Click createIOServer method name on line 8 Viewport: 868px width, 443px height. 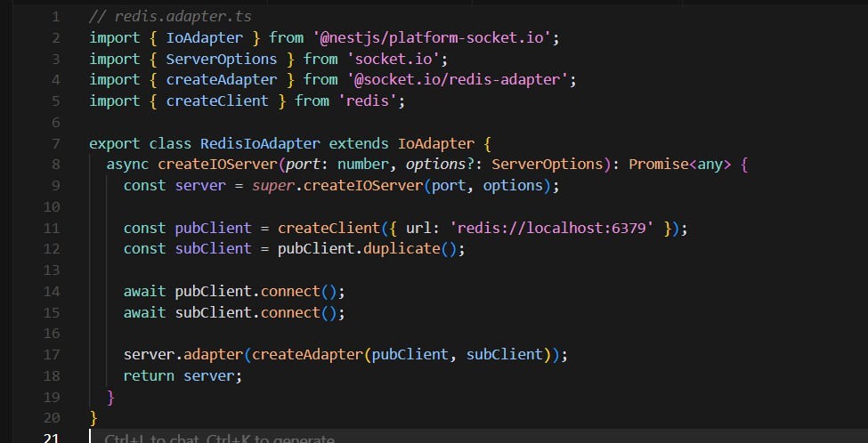[217, 165]
